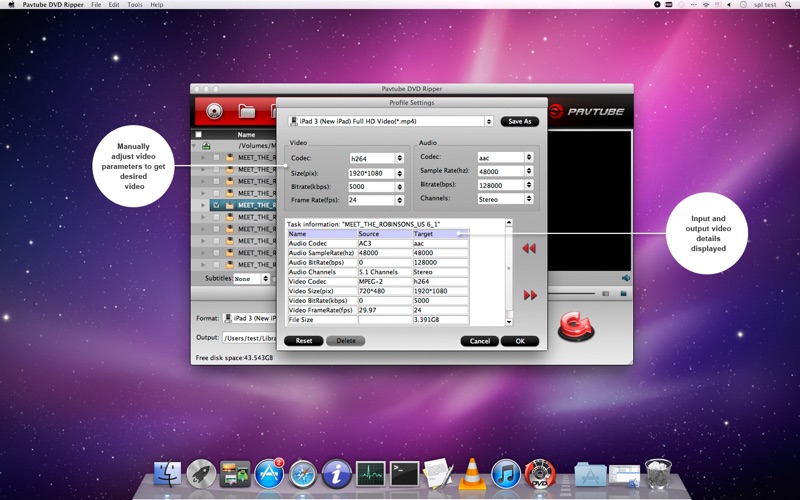Open the Help menu
Viewport: 800px width, 500px height.
[157, 5]
